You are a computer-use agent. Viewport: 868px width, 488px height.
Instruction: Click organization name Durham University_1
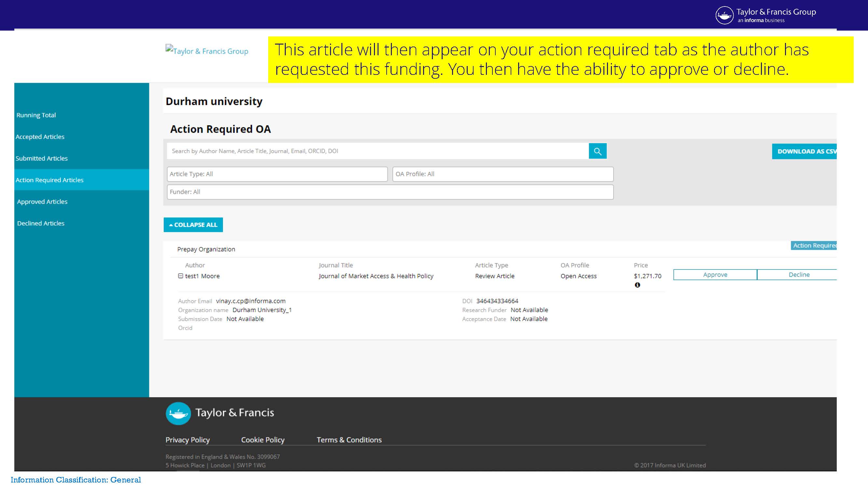pos(262,310)
